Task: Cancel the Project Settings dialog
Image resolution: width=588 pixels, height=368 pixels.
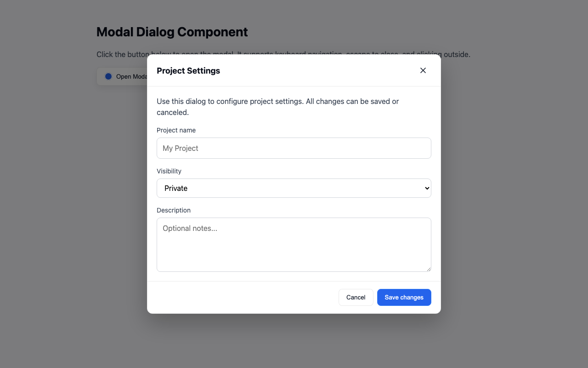Action: (x=356, y=297)
